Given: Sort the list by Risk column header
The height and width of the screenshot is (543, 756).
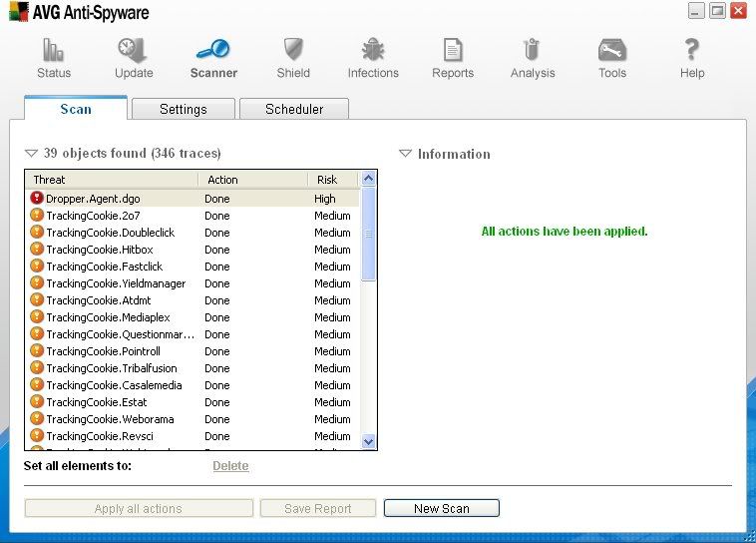Looking at the screenshot, I should [327, 180].
